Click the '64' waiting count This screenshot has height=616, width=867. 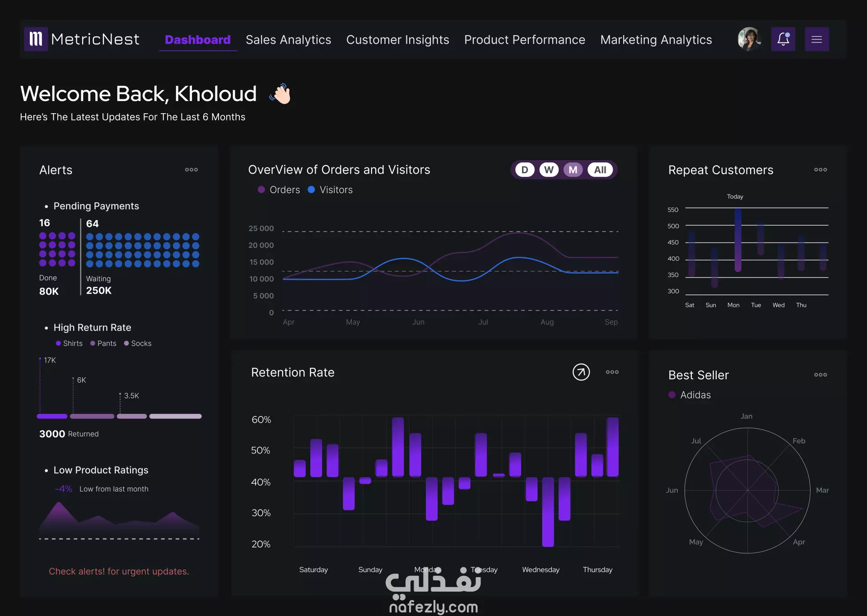click(92, 224)
